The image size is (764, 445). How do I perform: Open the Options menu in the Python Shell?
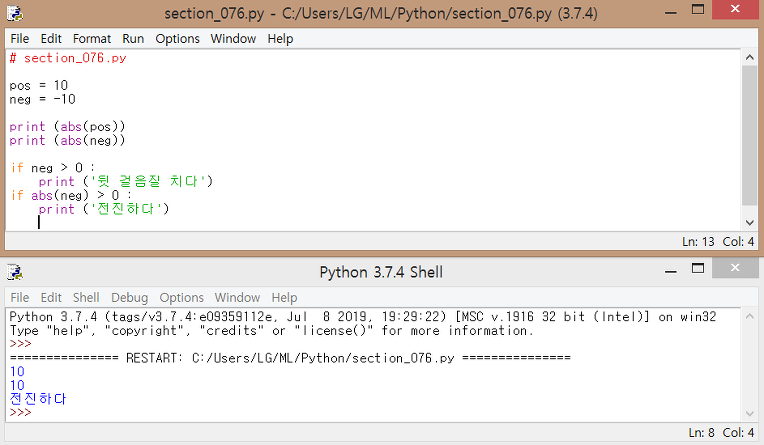181,297
